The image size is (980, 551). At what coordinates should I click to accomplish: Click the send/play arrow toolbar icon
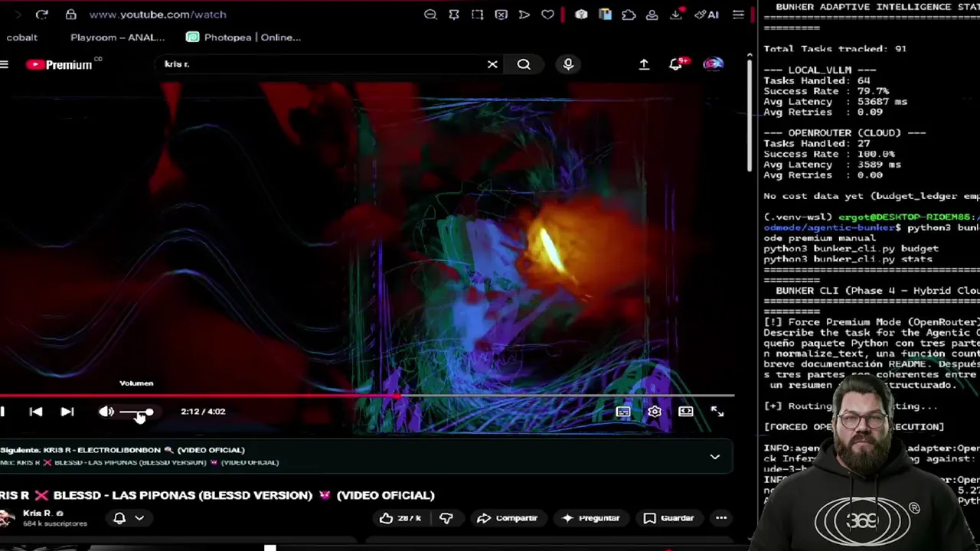pos(524,14)
